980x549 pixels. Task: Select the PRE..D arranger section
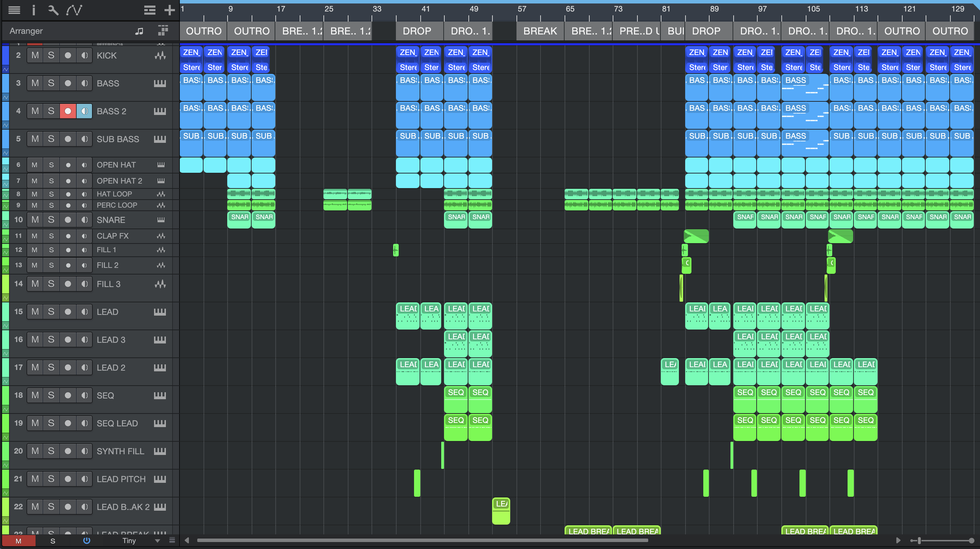click(636, 31)
